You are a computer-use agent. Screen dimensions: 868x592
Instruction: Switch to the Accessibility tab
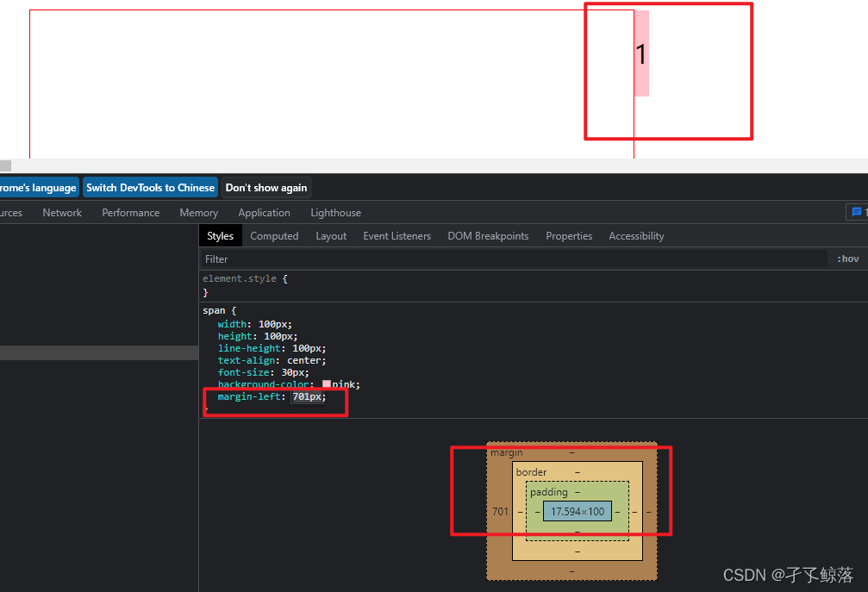point(636,236)
